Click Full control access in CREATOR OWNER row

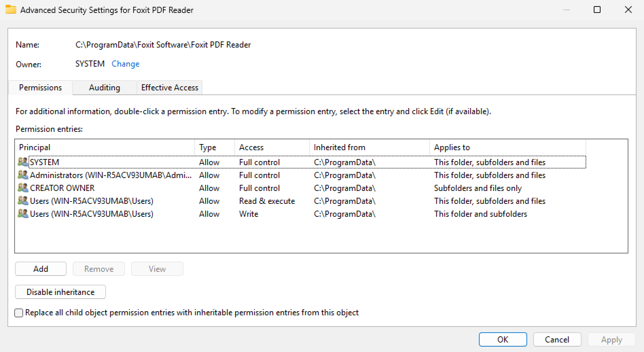260,188
